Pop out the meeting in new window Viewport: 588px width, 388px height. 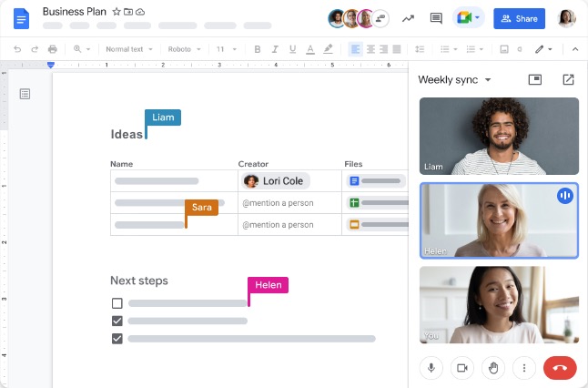(x=568, y=79)
